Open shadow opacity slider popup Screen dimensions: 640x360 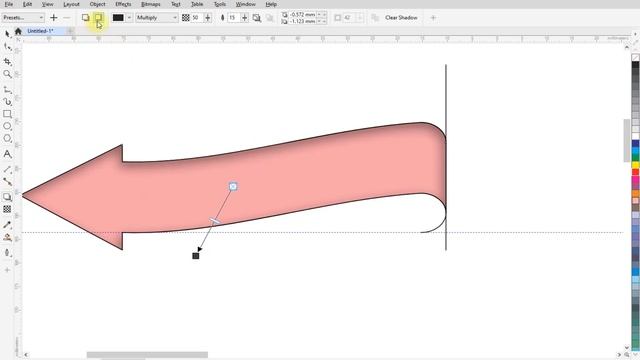tap(207, 18)
